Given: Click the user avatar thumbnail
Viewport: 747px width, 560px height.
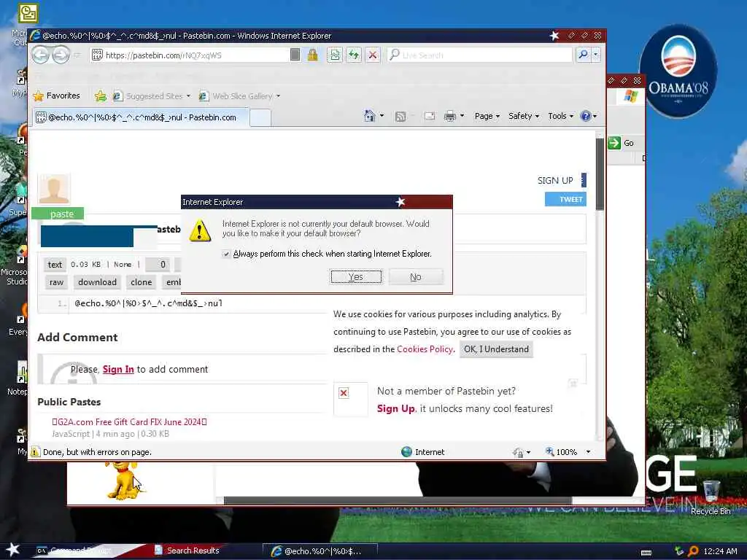Looking at the screenshot, I should coord(54,190).
